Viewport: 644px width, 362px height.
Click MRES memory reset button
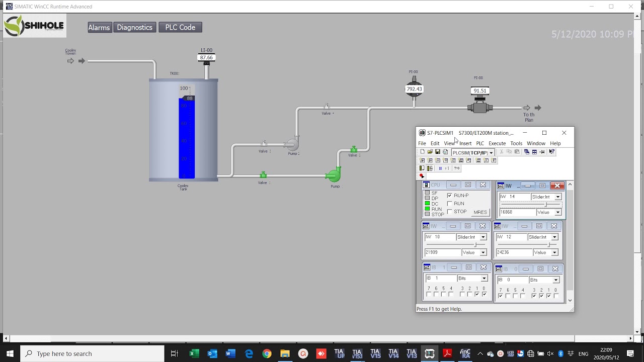pyautogui.click(x=480, y=212)
